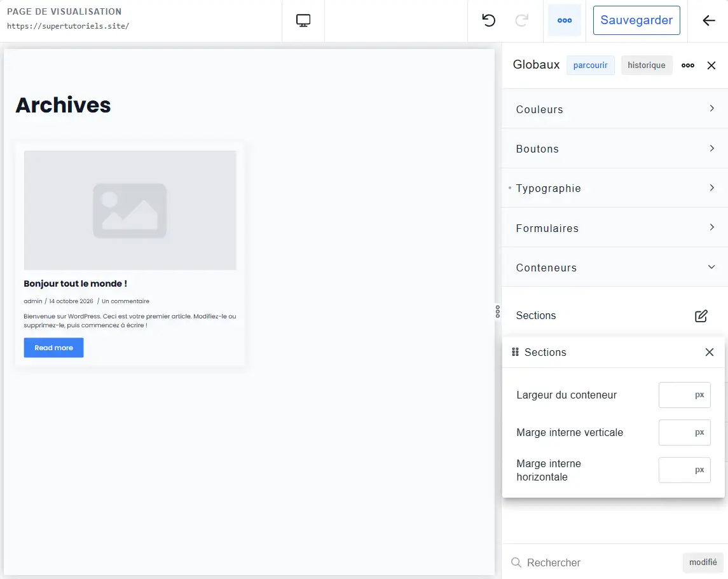Click the redo arrow icon

[x=522, y=20]
